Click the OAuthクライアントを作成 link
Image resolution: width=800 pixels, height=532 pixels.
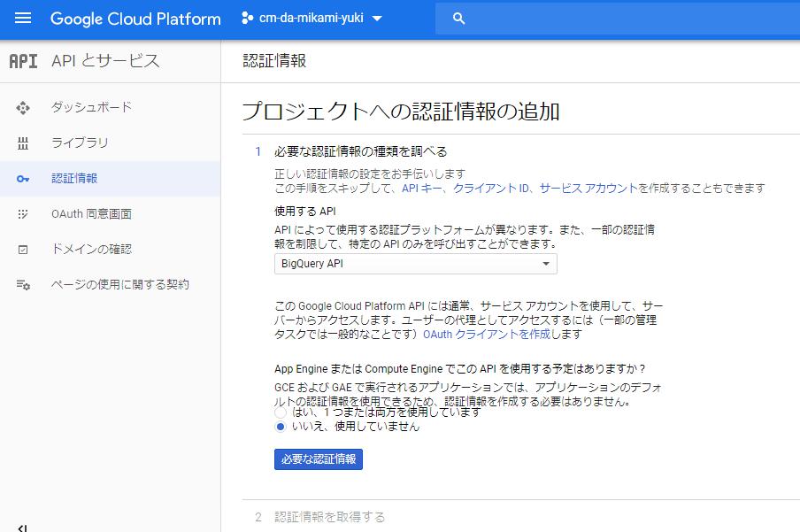[489, 335]
